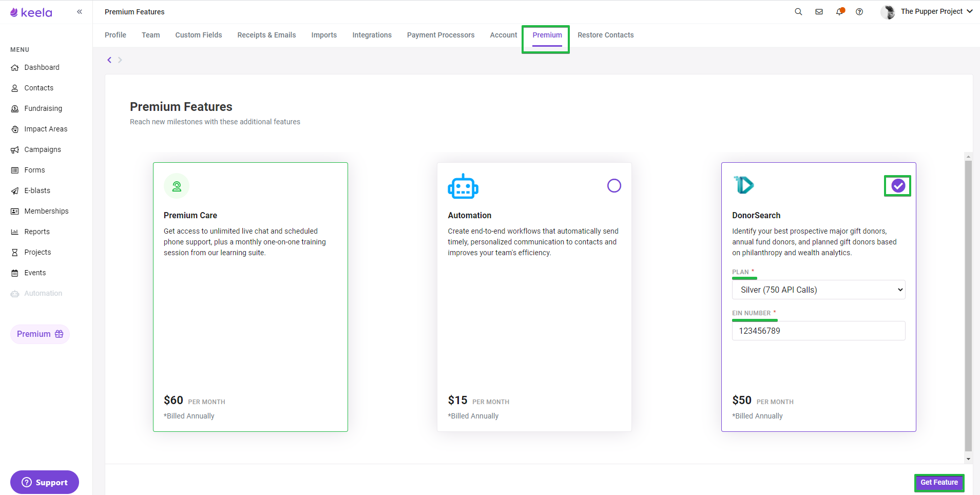Open the Imports tab
Screen dimensions: 980x495
tap(324, 35)
